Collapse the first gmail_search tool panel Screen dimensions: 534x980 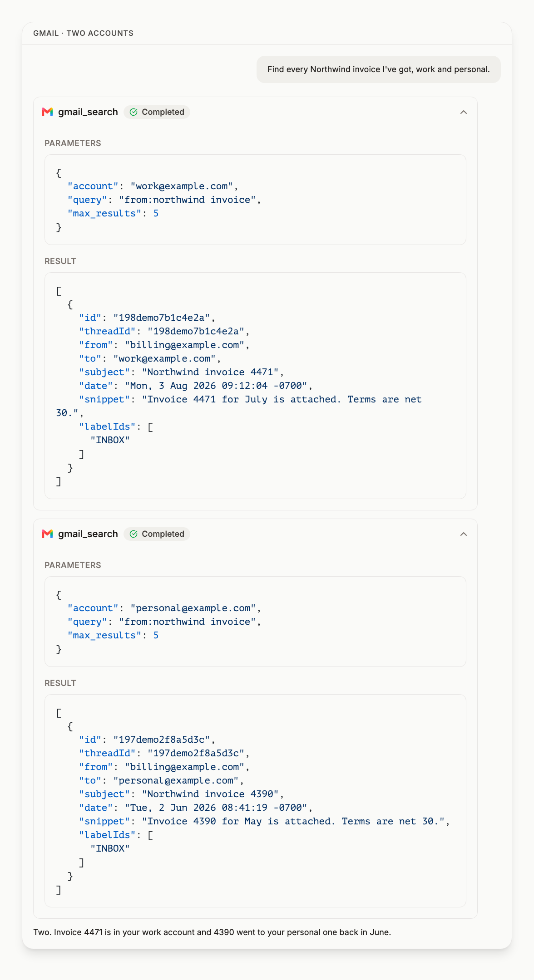(x=464, y=112)
